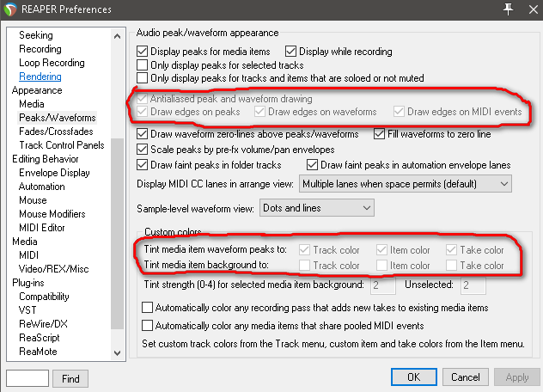Image resolution: width=543 pixels, height=392 pixels.
Task: Select Track Control Panels page
Action: [62, 145]
